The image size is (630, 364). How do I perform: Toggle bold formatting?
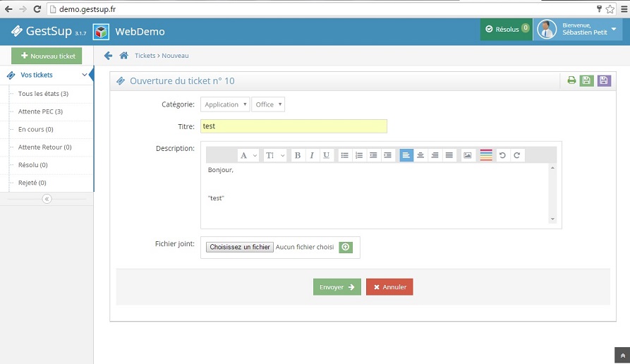(297, 155)
